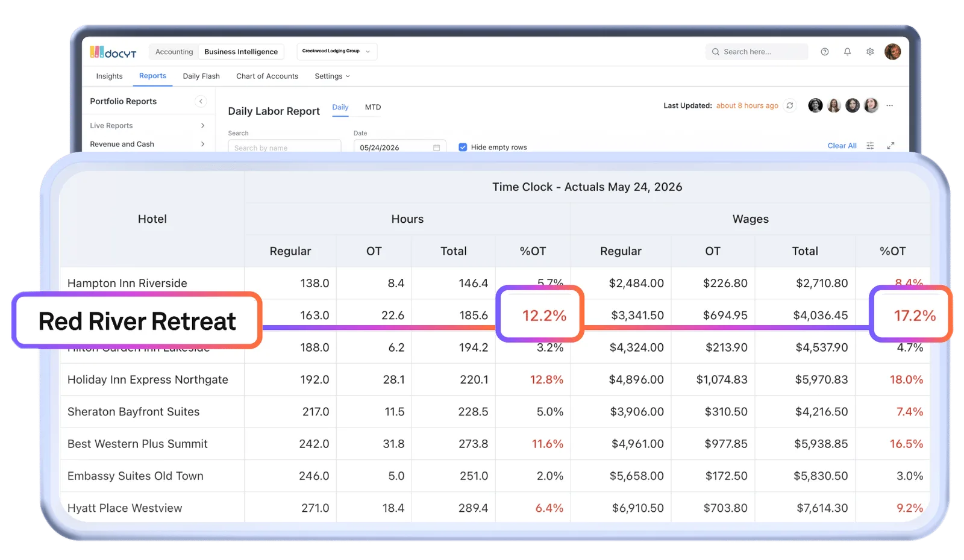Collapse the Portfolio Reports sidebar
This screenshot has width=964, height=560.
201,101
